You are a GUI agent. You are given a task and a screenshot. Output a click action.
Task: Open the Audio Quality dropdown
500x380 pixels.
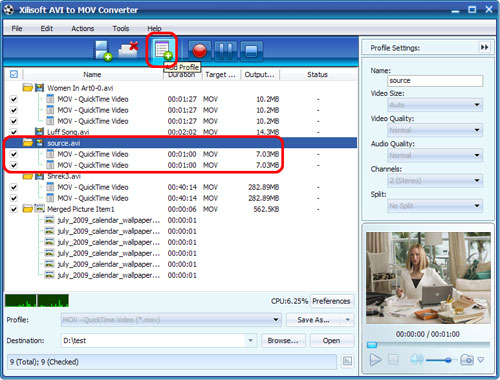coord(435,155)
